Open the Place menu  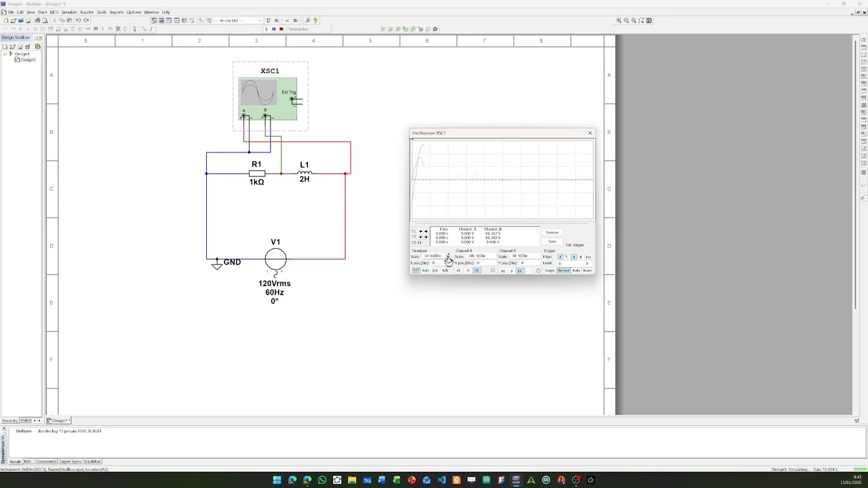43,12
